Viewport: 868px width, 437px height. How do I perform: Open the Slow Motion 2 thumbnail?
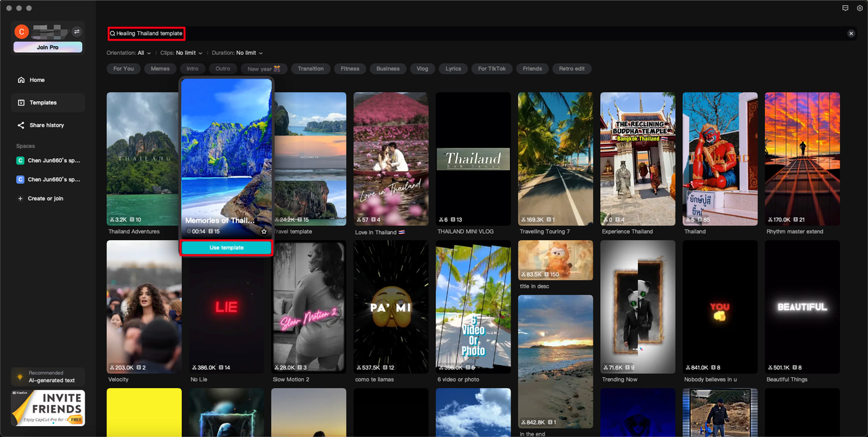click(309, 307)
